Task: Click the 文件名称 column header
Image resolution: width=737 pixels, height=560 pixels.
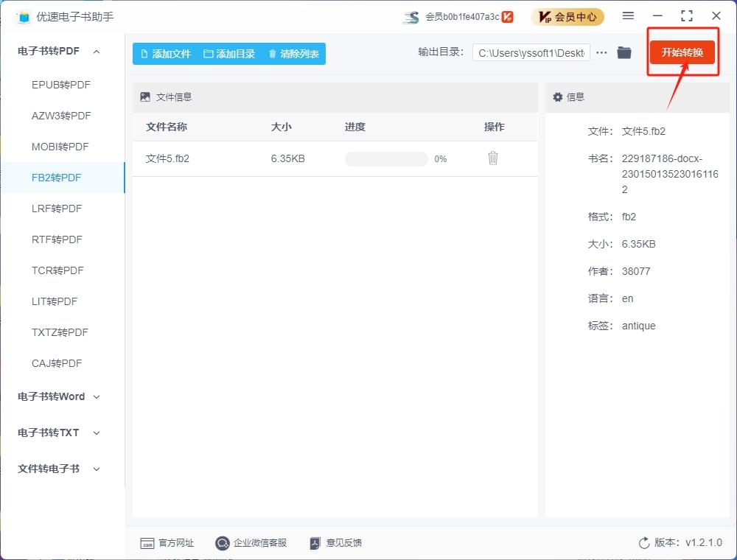Action: [x=167, y=127]
